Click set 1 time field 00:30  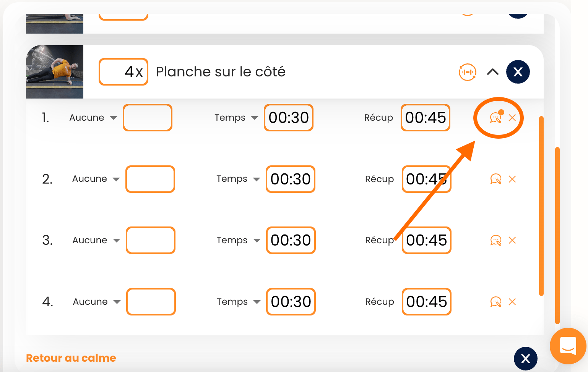[289, 118]
